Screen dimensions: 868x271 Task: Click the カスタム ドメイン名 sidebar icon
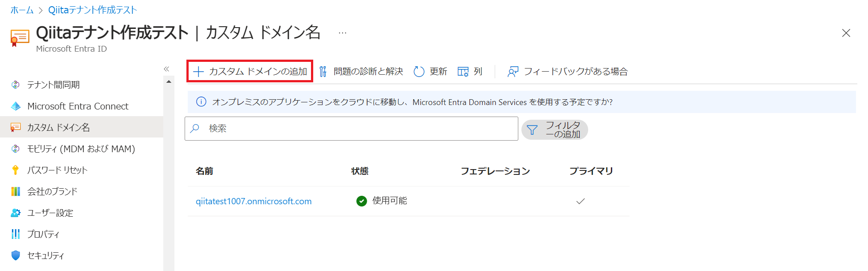[x=16, y=127]
